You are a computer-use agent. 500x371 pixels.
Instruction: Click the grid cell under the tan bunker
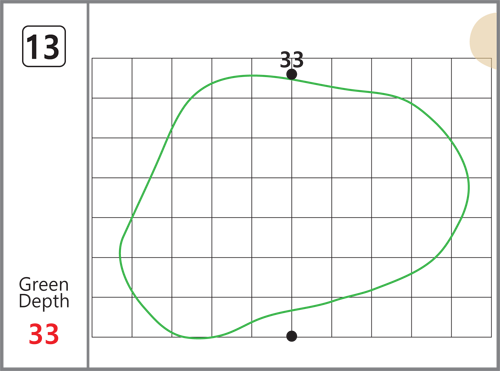pyautogui.click(x=471, y=78)
